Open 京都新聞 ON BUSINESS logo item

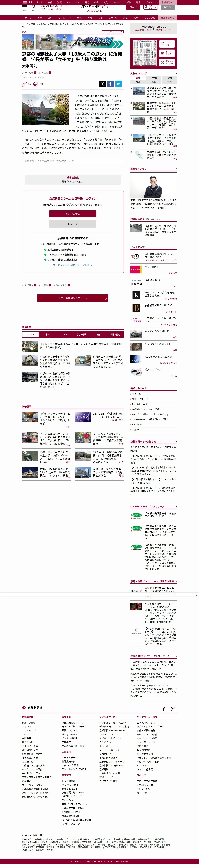click(x=136, y=308)
